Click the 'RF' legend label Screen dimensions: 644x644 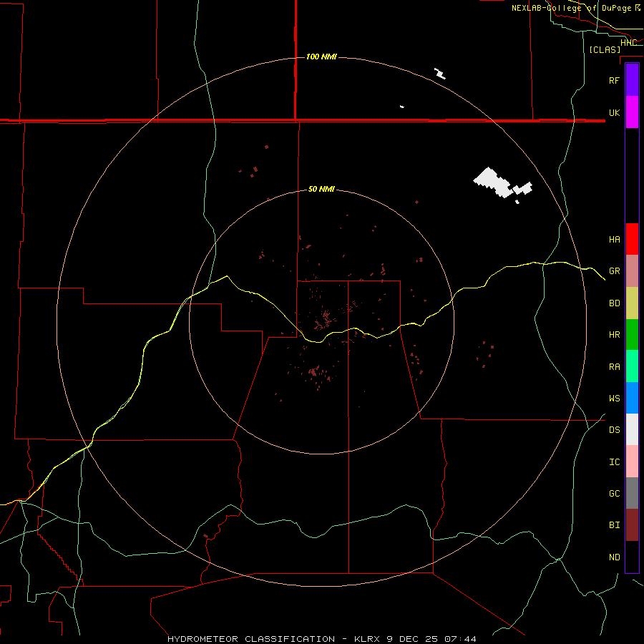[x=615, y=80]
